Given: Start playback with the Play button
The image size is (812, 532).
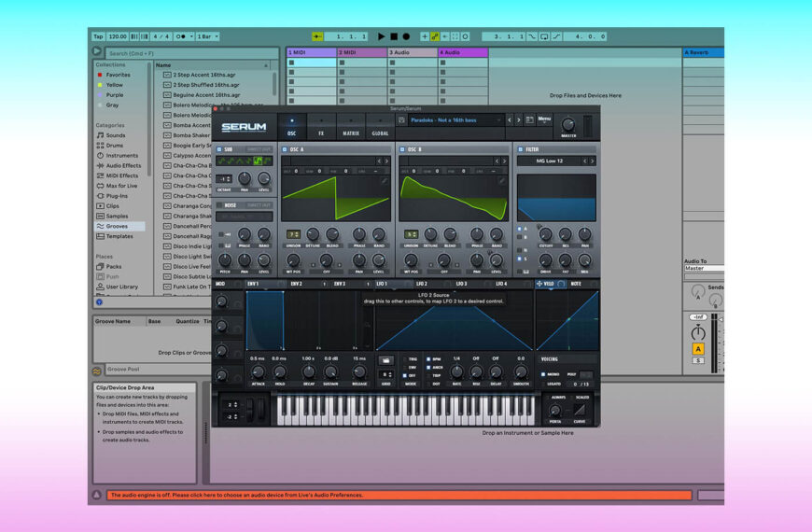Looking at the screenshot, I should point(381,36).
